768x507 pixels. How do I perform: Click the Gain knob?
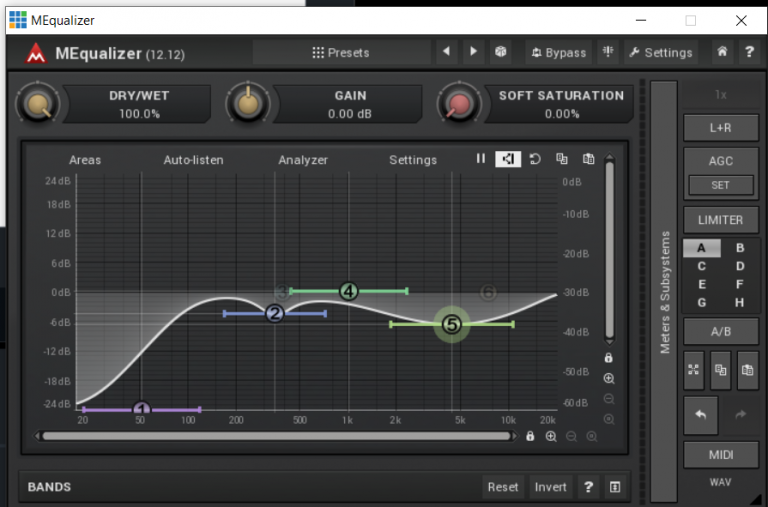(x=248, y=104)
